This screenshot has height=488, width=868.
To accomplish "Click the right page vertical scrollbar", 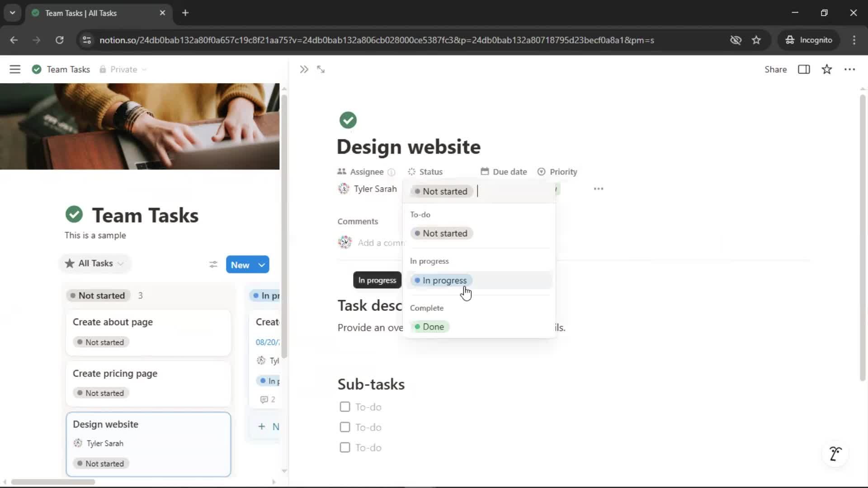I will 863,237.
